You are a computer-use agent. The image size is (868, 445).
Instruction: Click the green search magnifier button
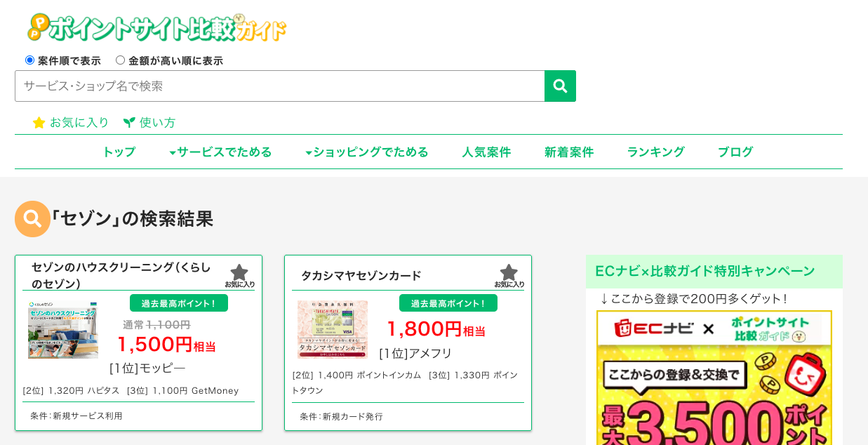tap(560, 86)
